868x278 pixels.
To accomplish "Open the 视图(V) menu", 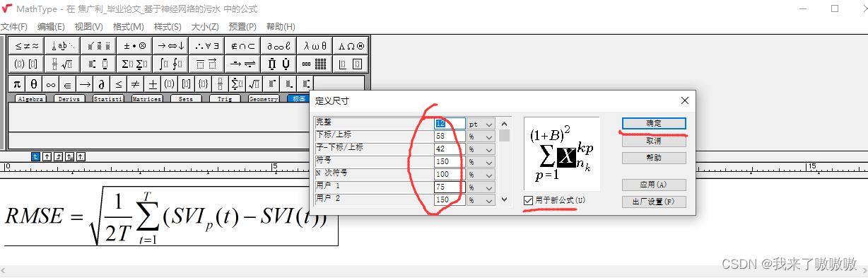I will tap(89, 27).
